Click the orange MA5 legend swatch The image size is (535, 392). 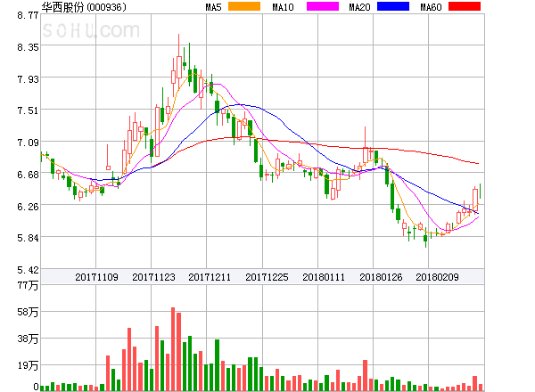point(244,7)
